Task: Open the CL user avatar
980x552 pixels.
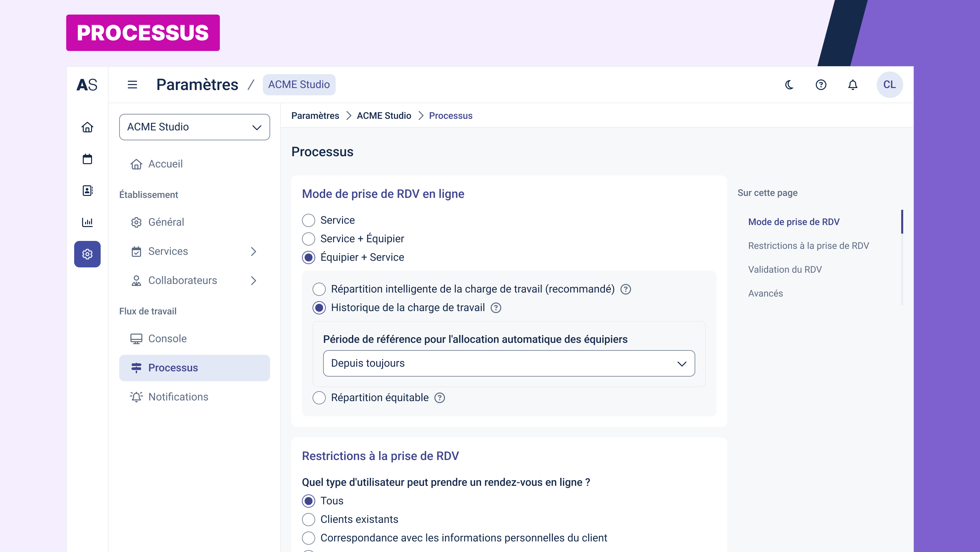Action: [889, 84]
